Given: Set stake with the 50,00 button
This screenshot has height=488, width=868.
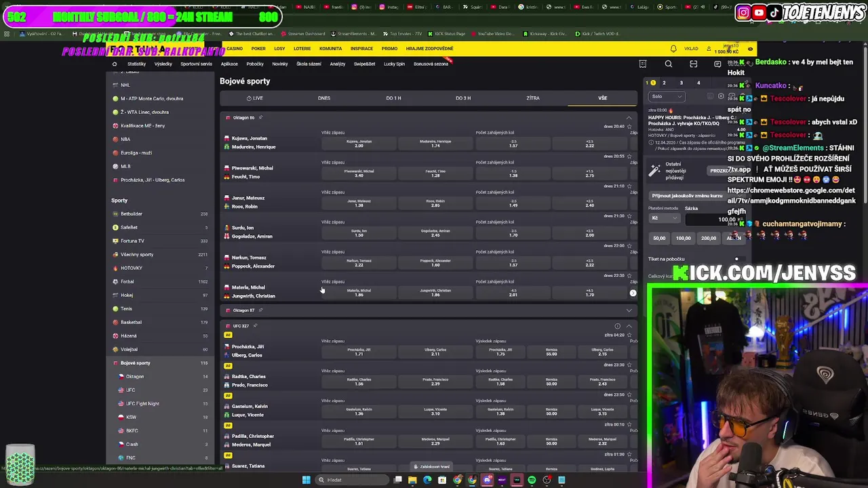Looking at the screenshot, I should click(659, 238).
